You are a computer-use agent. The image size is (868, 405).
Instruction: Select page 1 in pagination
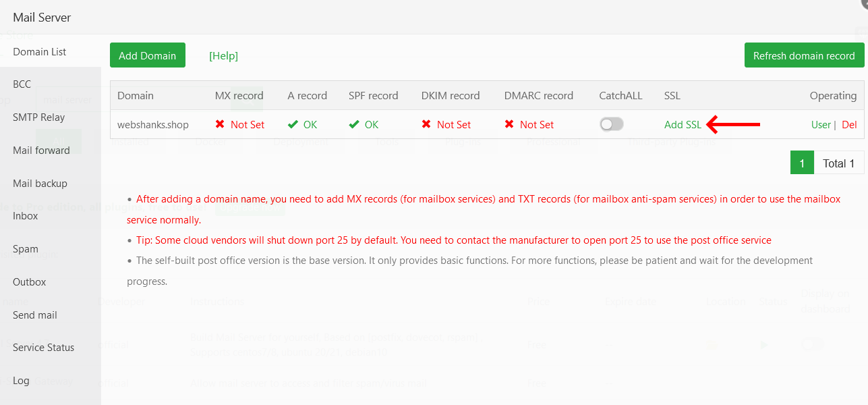pyautogui.click(x=802, y=163)
